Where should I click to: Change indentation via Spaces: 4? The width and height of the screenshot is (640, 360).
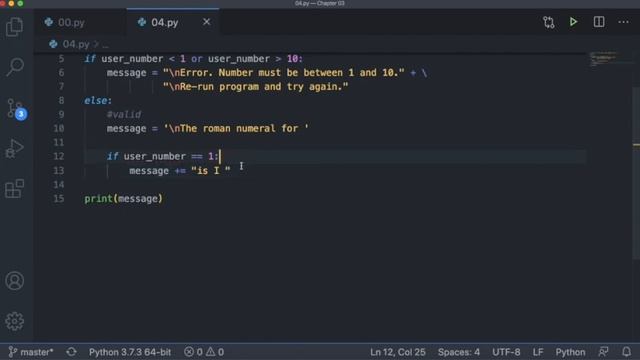point(459,352)
